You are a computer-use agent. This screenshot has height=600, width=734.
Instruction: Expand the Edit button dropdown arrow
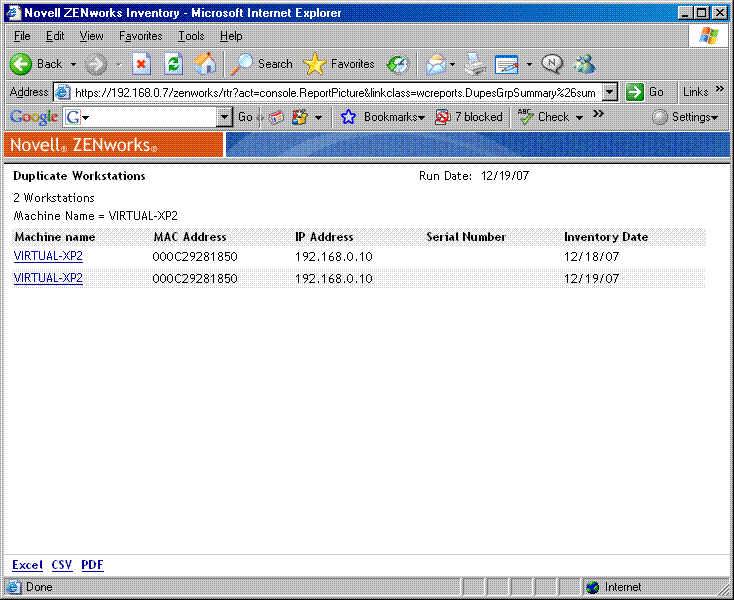[x=529, y=65]
